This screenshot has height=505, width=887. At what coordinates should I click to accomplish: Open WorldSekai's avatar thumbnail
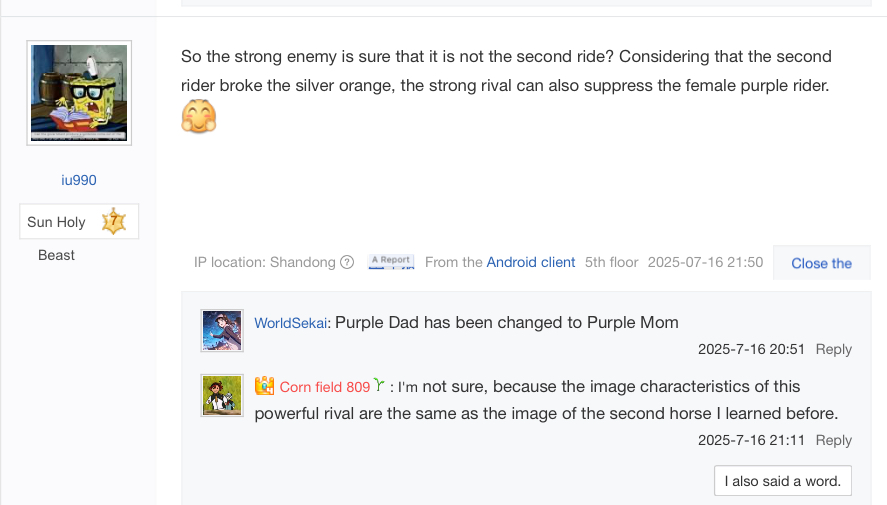coord(222,330)
